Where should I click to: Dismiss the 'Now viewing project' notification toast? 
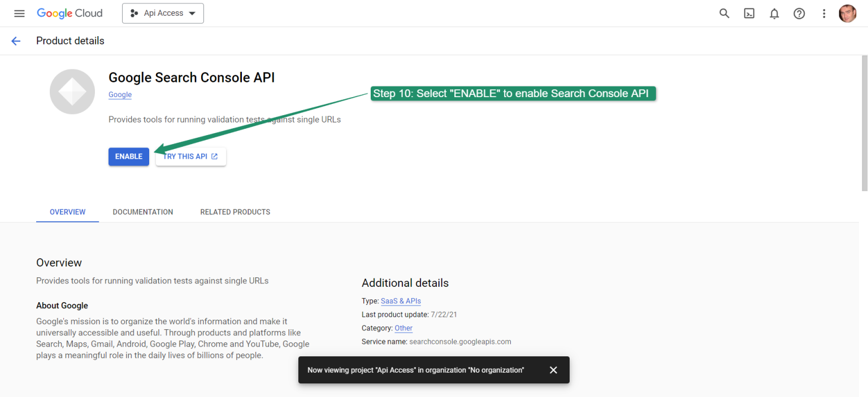point(553,370)
